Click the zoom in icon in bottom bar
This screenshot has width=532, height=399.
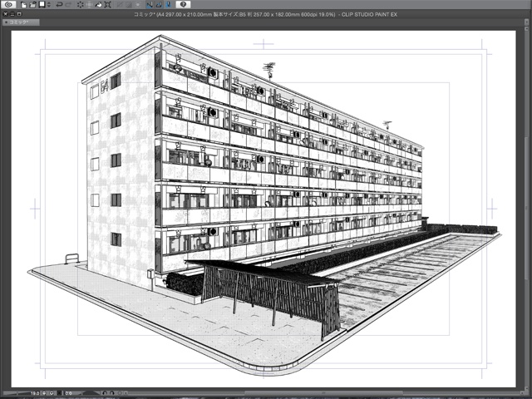(x=52, y=393)
